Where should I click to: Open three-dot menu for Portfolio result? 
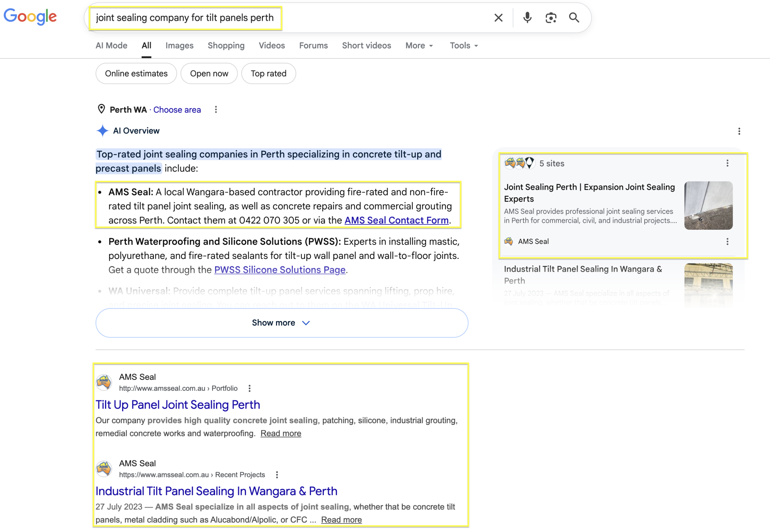click(249, 388)
